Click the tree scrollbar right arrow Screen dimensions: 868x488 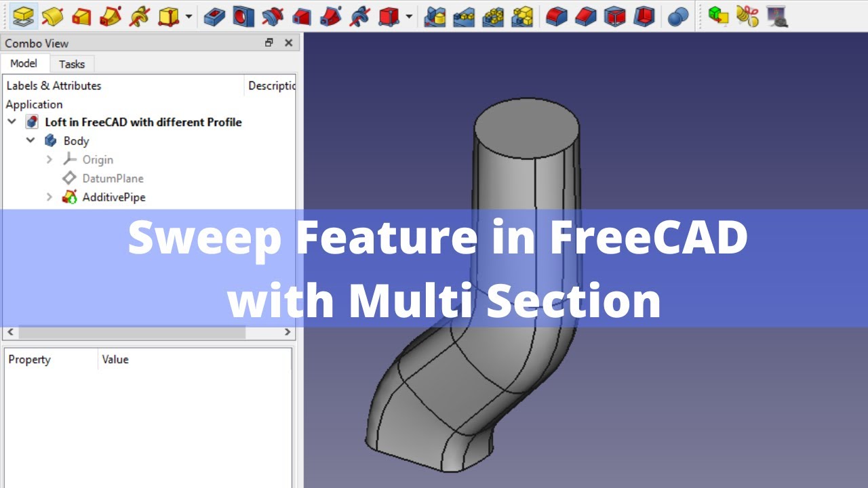tap(288, 332)
